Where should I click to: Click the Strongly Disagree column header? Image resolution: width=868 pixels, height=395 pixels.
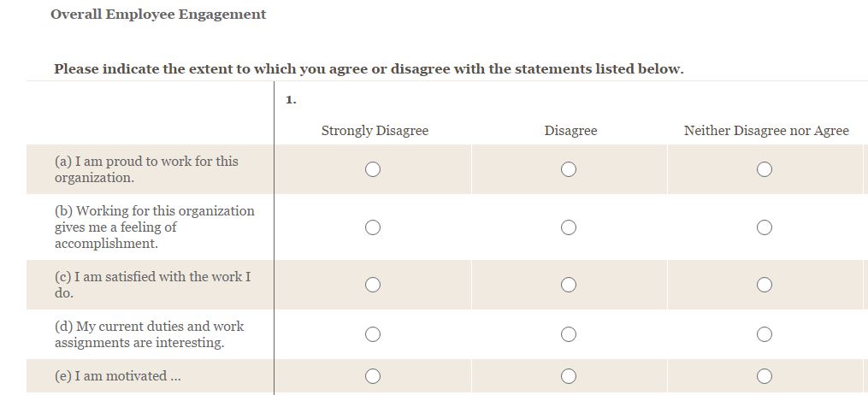click(375, 131)
